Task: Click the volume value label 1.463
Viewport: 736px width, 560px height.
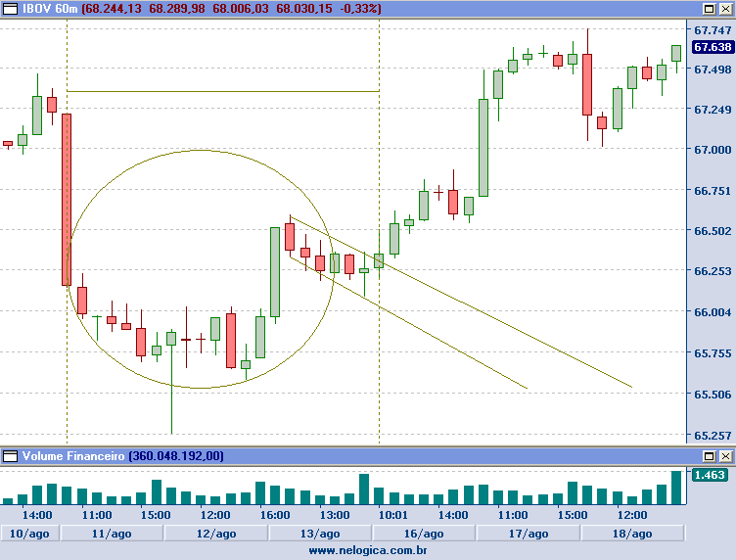Action: click(x=709, y=475)
